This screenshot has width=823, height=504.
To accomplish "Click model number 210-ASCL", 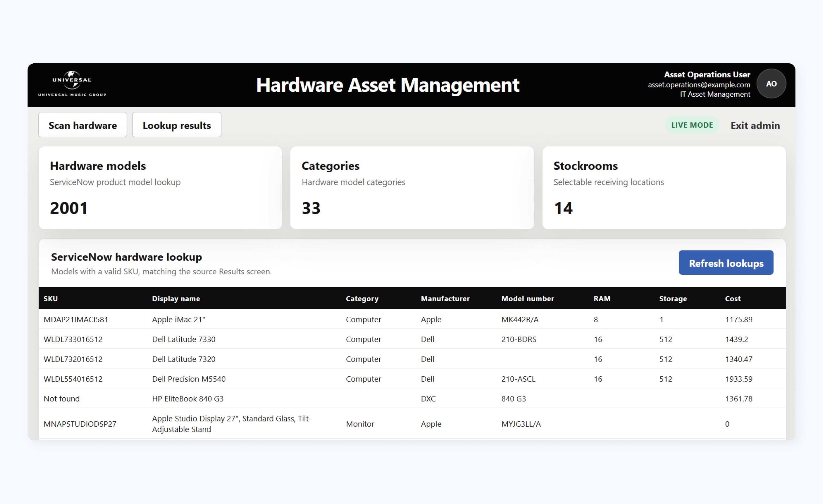I will pos(518,379).
